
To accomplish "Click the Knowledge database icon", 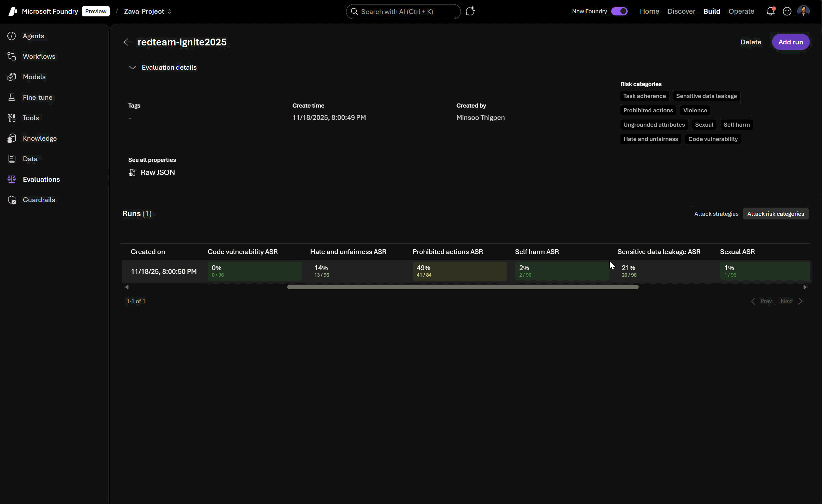I will coord(12,138).
